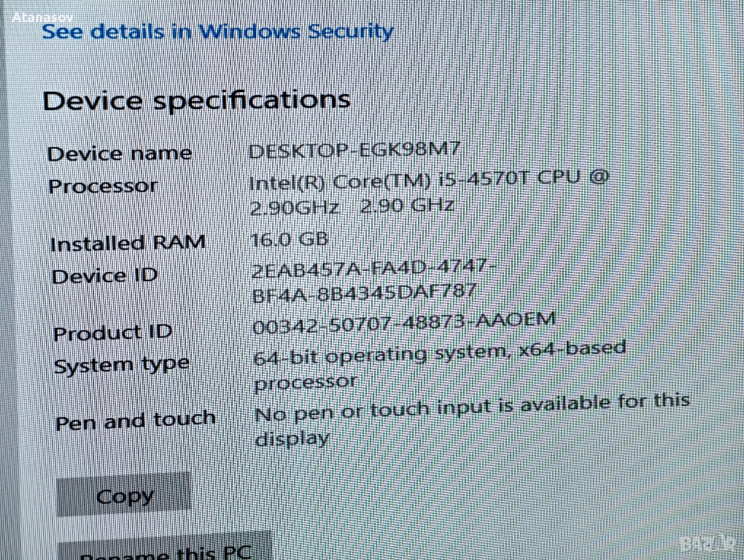The width and height of the screenshot is (744, 560).
Task: Click the Pen and touch label
Action: 136,421
